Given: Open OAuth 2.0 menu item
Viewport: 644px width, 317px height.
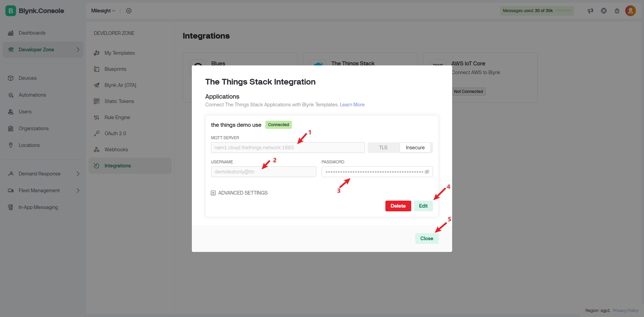Looking at the screenshot, I should [130, 134].
